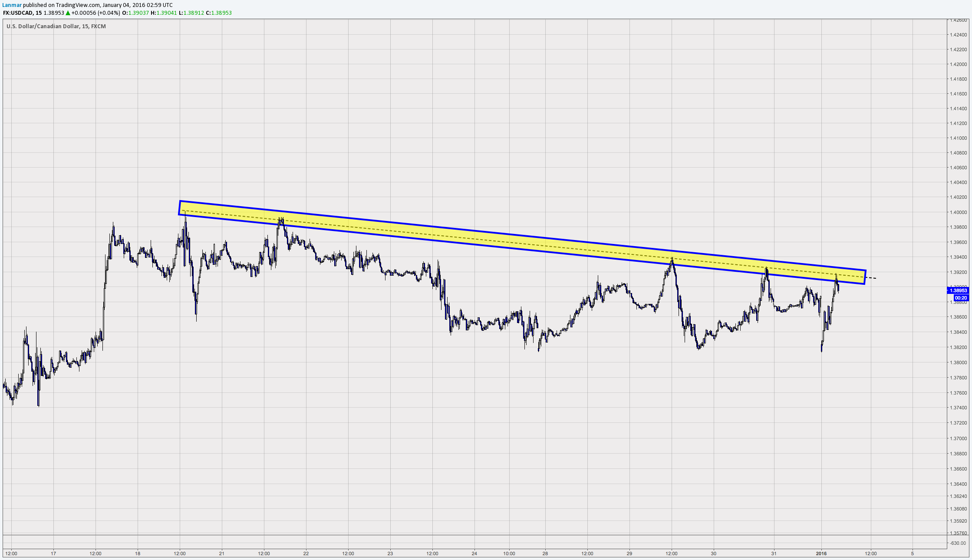This screenshot has height=560, width=972.
Task: Click the 1.35760 price axis label
Action: (x=958, y=533)
